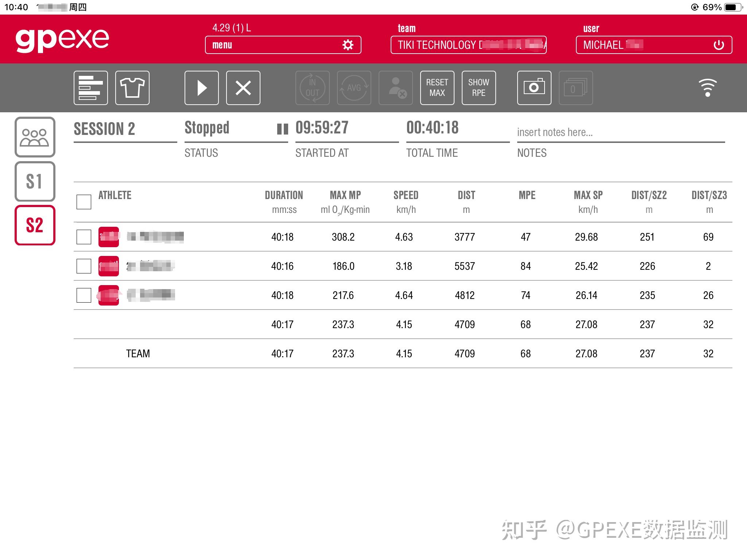Screen dimensions: 747x560
Task: Switch to the S1 session tab
Action: [35, 181]
